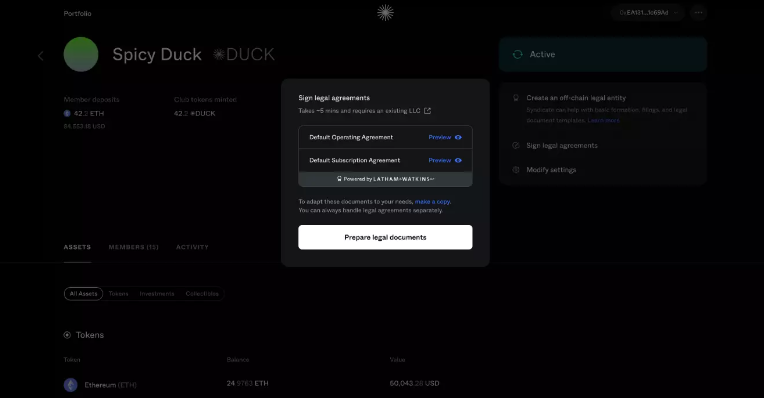Image resolution: width=764 pixels, height=398 pixels.
Task: Click the Ethereum token icon in the Tokens list
Action: (x=71, y=385)
